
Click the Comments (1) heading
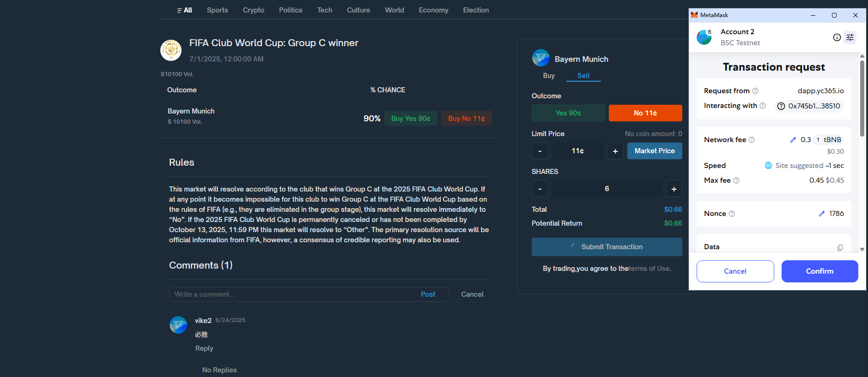[x=201, y=265]
